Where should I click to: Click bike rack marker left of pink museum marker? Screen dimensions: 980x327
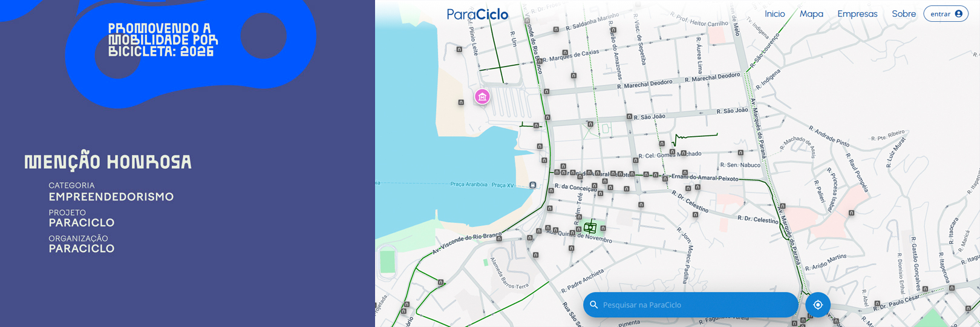[461, 102]
